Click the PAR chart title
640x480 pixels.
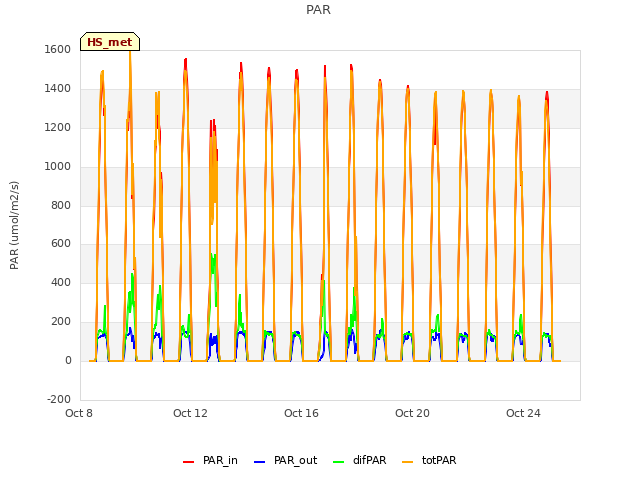[318, 9]
